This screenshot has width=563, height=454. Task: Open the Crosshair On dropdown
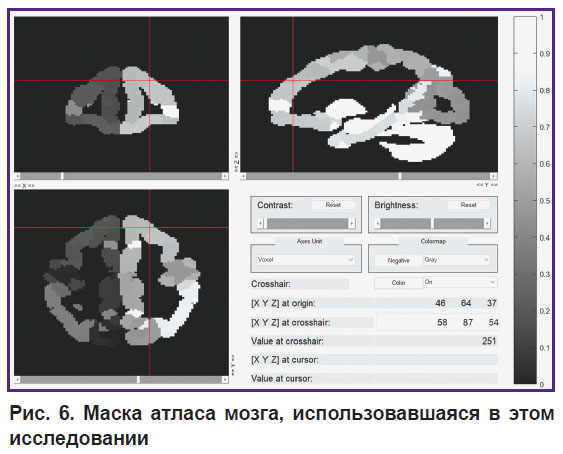pos(460,282)
